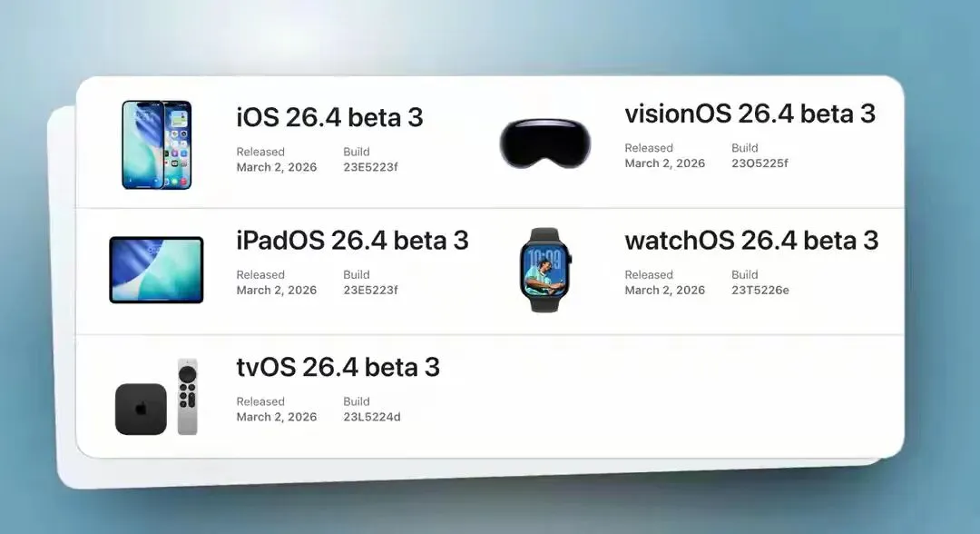Click the Released label under iPadOS

pos(260,275)
